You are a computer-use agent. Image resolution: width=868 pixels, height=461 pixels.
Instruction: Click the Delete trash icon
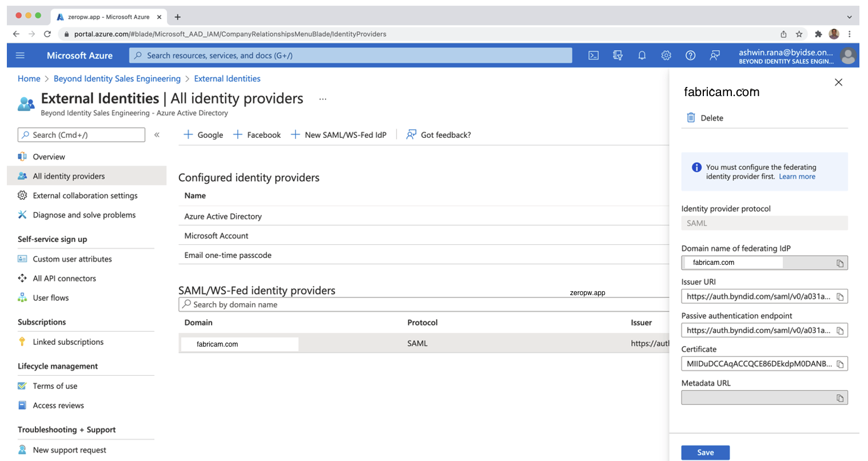(691, 118)
